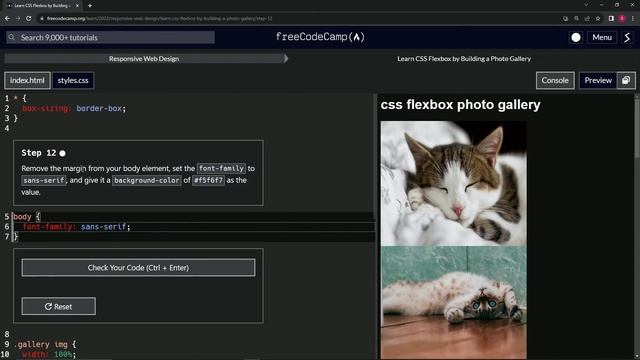Switch to the index.html editor tab

tap(27, 80)
